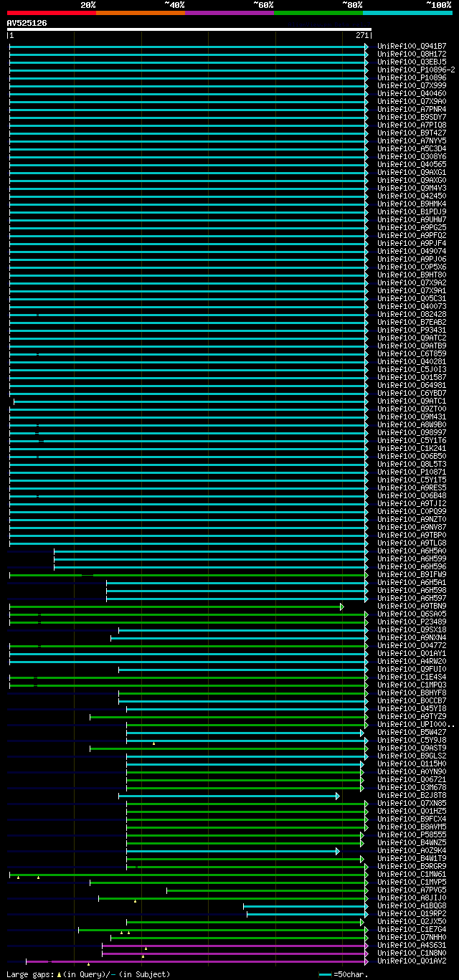Click the UniRef100_P93431 entry
The width and height of the screenshot is (459, 980).
(412, 330)
